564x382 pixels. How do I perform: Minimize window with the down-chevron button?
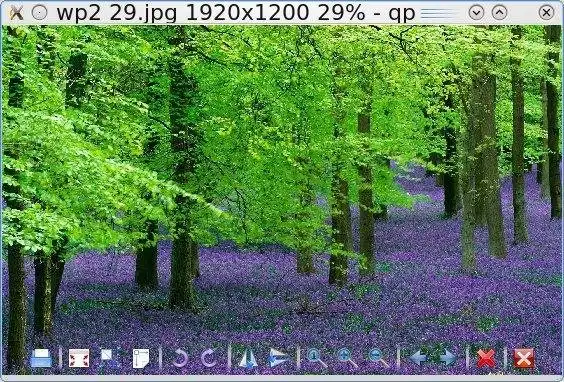(476, 13)
